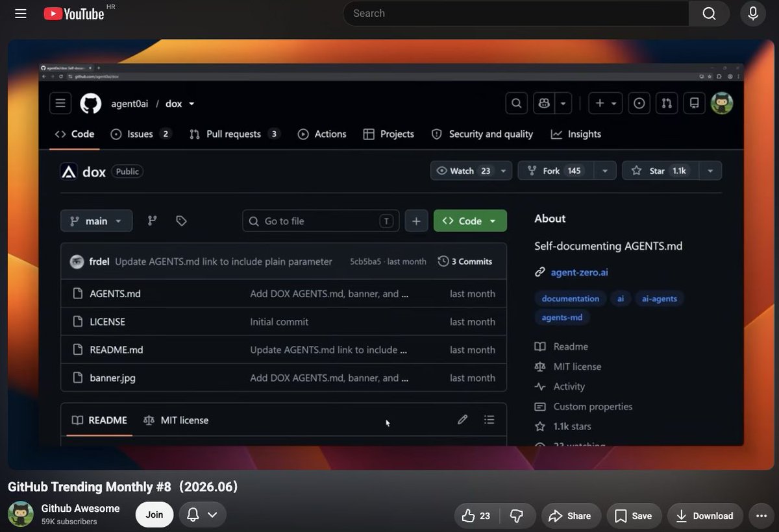Click the channel Join button

click(x=155, y=514)
